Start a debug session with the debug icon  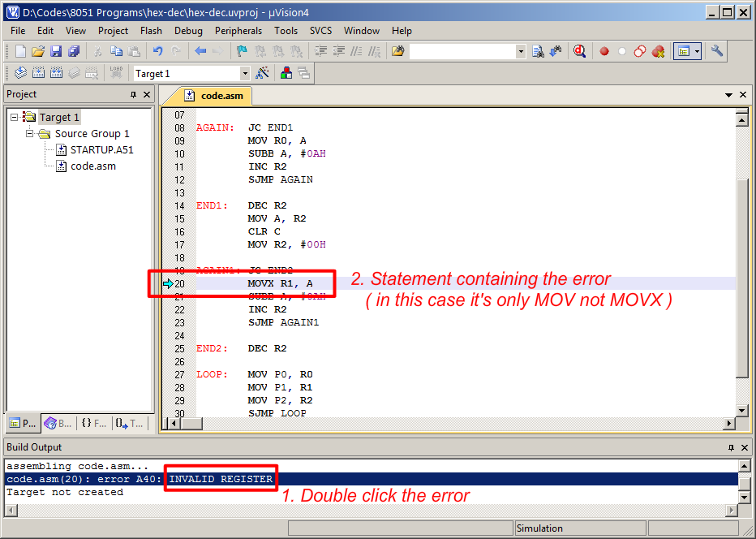579,51
